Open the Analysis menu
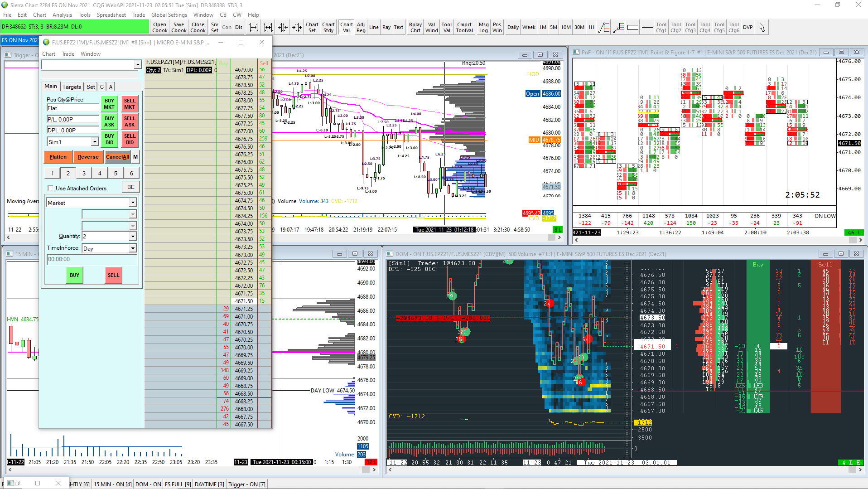 [x=62, y=15]
